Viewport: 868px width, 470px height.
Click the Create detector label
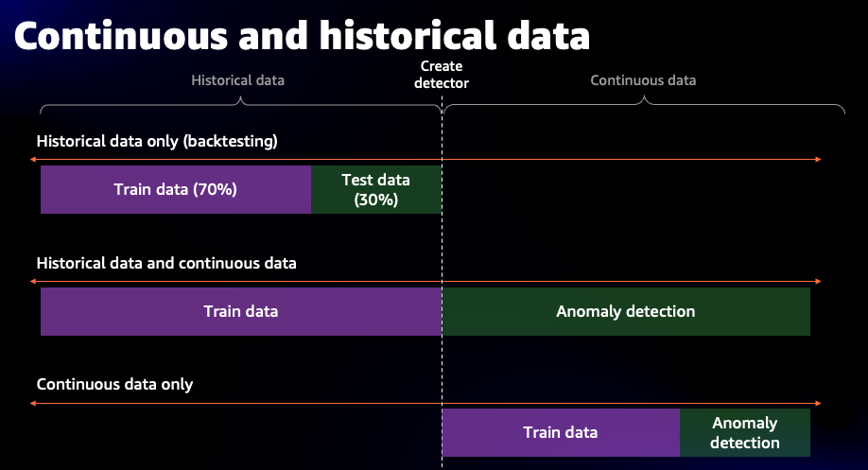pos(442,75)
